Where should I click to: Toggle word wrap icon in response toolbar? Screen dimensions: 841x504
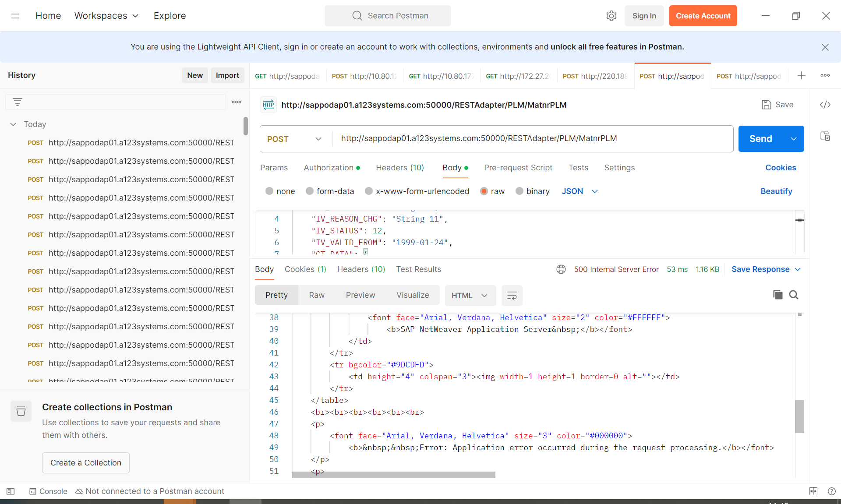click(x=512, y=296)
